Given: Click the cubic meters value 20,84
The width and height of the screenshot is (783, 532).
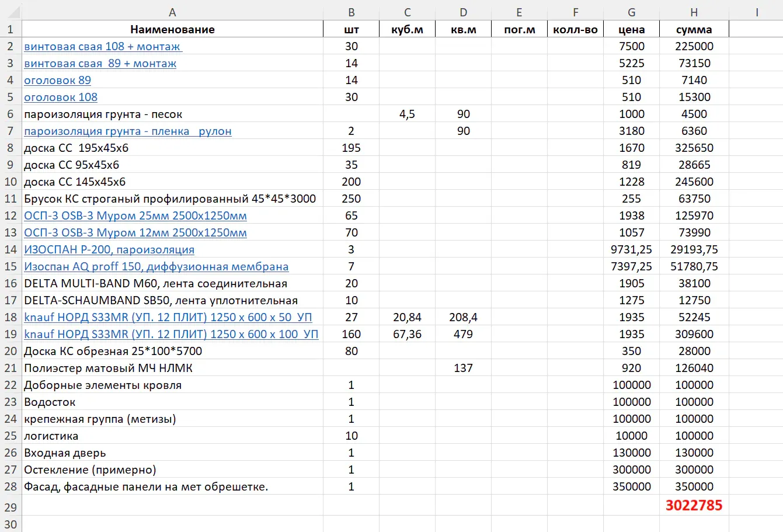Looking at the screenshot, I should click(x=408, y=318).
